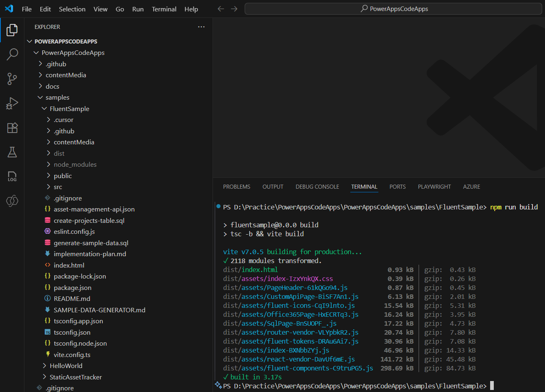Image resolution: width=545 pixels, height=392 pixels.
Task: Open the Search view icon
Action: point(12,54)
